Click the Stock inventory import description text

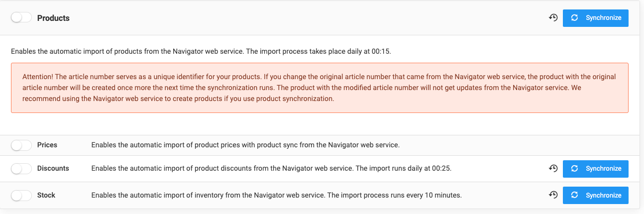pos(276,195)
